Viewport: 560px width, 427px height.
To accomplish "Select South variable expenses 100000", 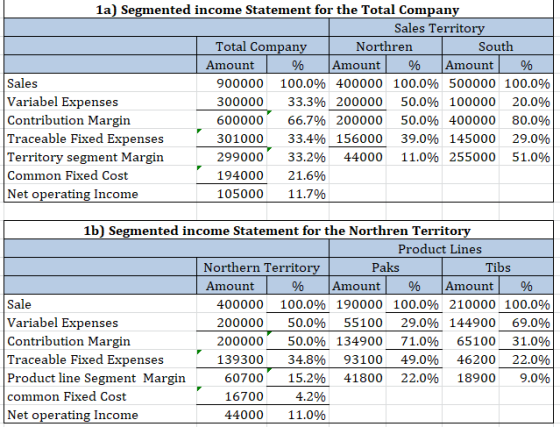I will tap(471, 102).
